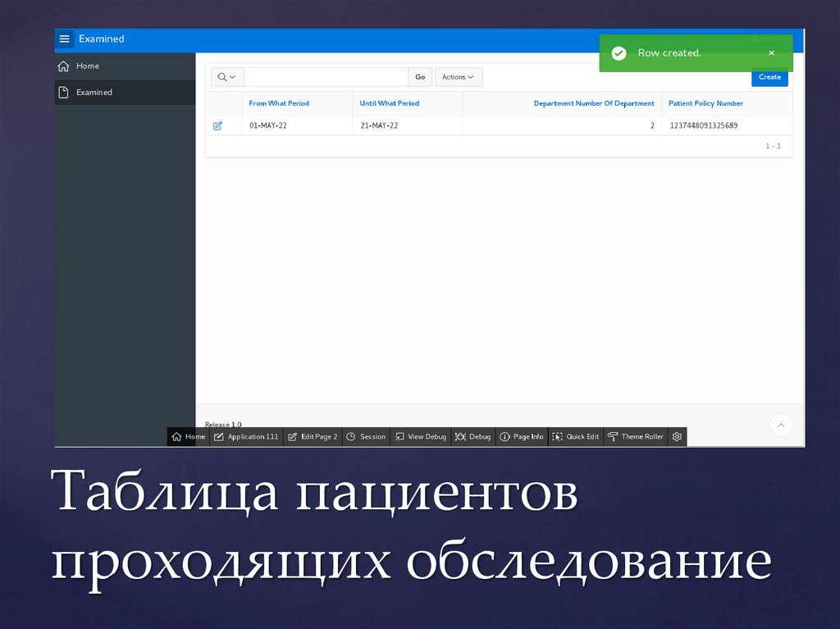Sort by the Patient Policy Number column header
The image size is (840, 629).
tap(706, 103)
